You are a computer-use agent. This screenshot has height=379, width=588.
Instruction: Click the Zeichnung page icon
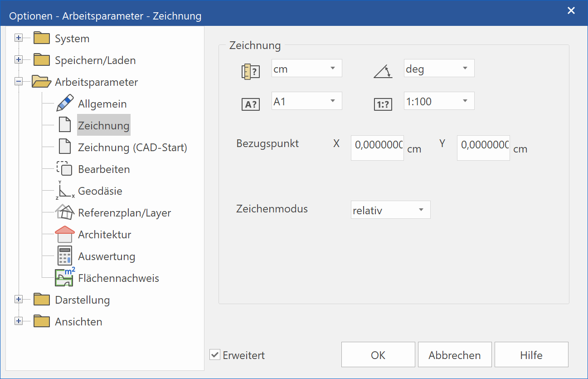(65, 125)
